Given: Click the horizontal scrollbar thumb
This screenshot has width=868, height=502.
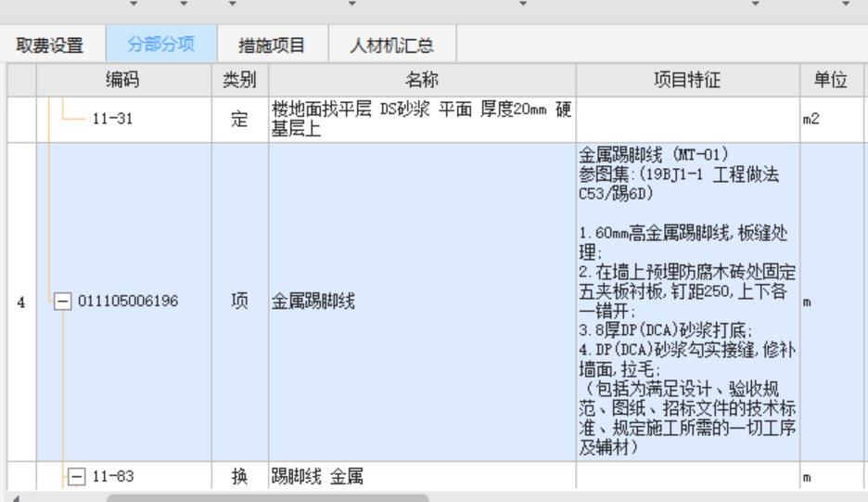Looking at the screenshot, I should [x=268, y=497].
